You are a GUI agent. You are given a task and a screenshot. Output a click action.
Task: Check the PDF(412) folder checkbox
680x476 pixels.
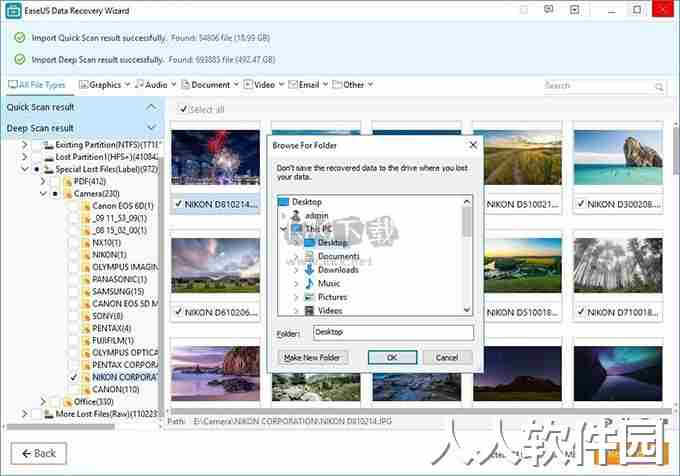coord(55,181)
